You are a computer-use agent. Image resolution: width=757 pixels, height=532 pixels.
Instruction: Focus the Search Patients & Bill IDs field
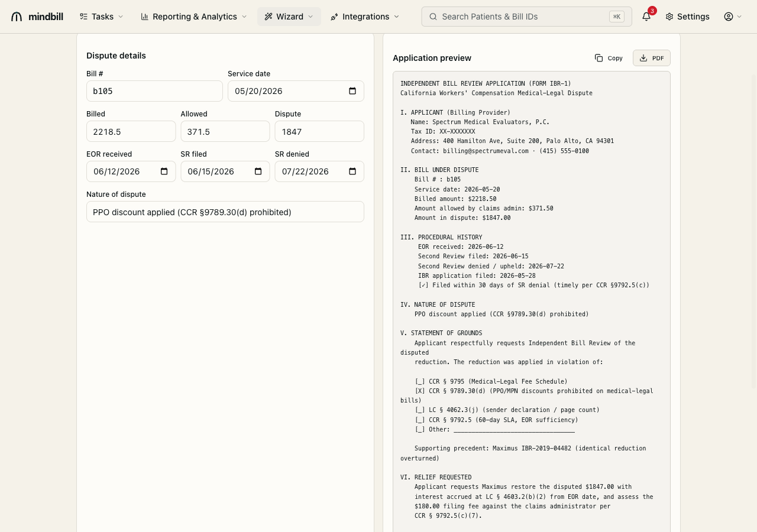[x=526, y=17]
